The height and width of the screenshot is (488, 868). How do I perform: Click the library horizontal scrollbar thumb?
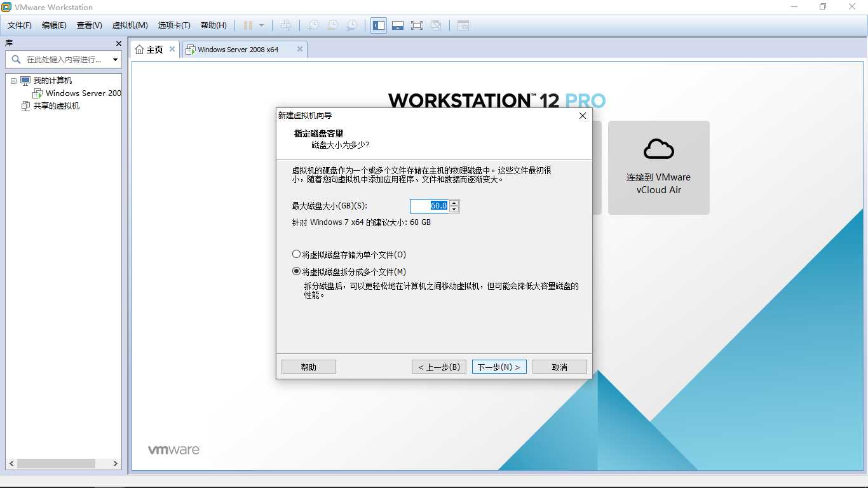pyautogui.click(x=56, y=464)
